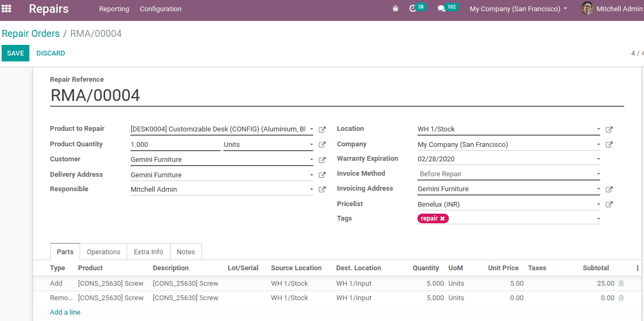Open external link for Customer field
Viewport: 644px width, 321px height.
pyautogui.click(x=322, y=160)
